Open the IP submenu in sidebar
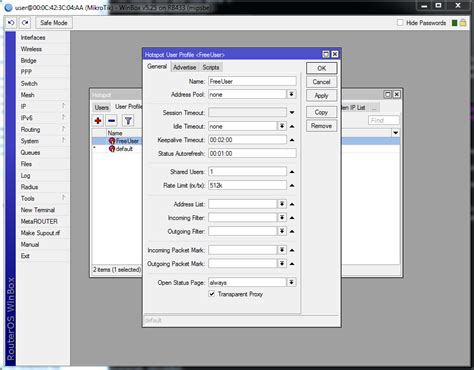Image resolution: width=474 pixels, height=370 pixels. (x=43, y=106)
